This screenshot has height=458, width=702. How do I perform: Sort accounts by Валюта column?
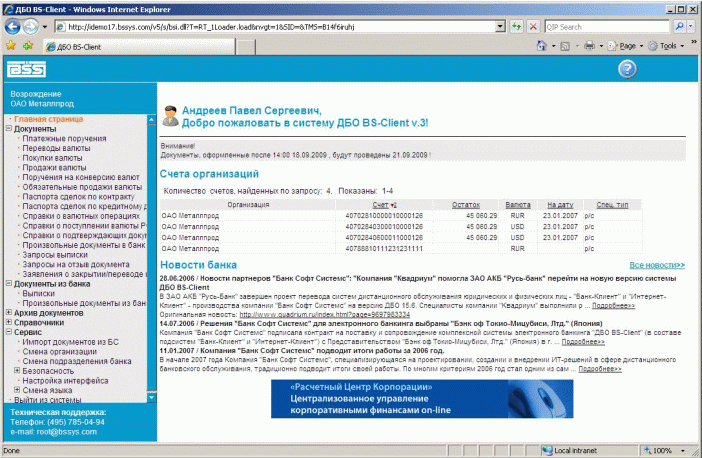pyautogui.click(x=518, y=205)
